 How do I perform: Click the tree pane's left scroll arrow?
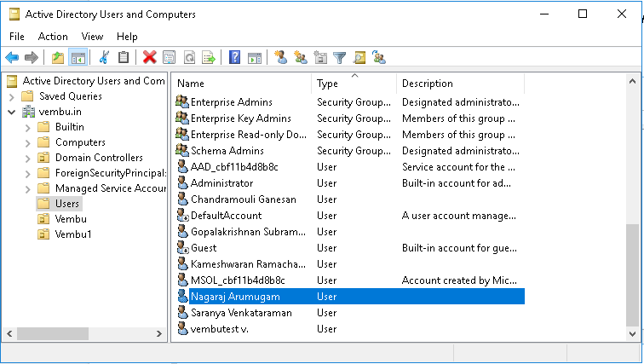pyautogui.click(x=9, y=333)
